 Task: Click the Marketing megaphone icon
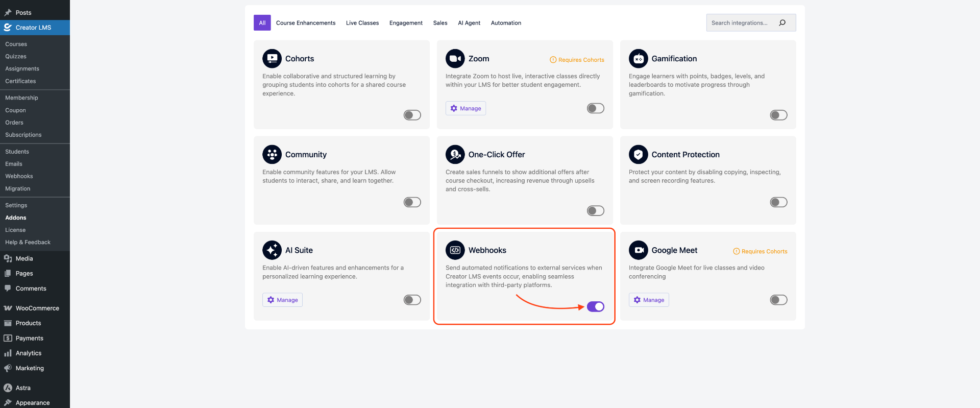(8, 368)
